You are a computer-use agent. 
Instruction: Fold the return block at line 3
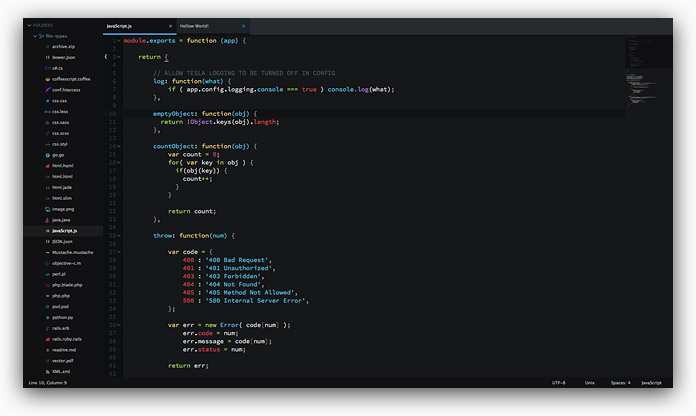click(119, 57)
